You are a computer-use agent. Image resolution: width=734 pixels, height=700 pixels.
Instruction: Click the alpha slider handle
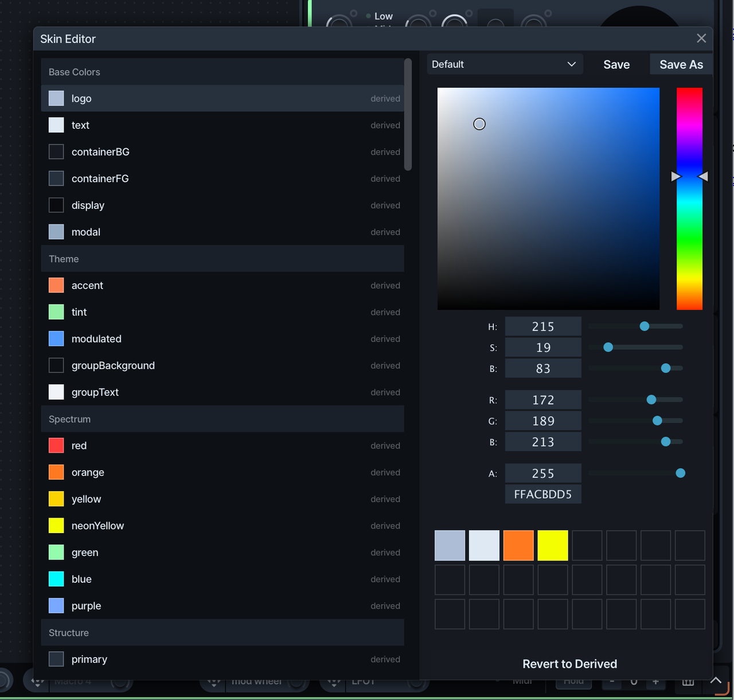click(681, 473)
